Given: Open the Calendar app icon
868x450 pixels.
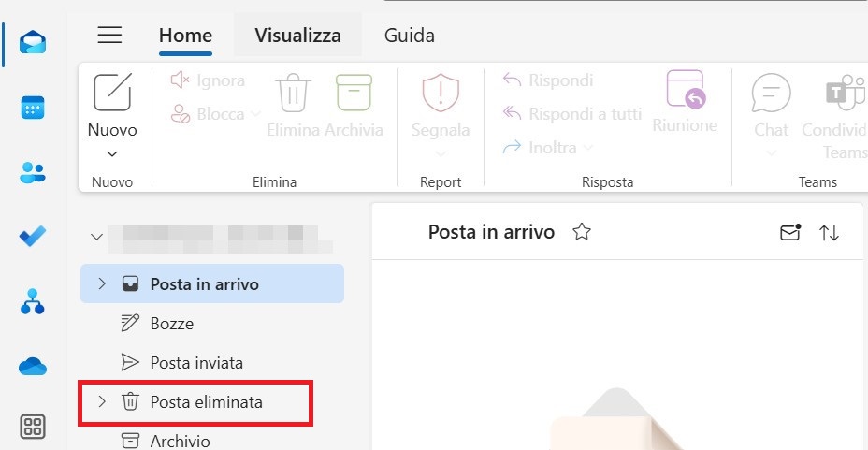Looking at the screenshot, I should (x=33, y=108).
